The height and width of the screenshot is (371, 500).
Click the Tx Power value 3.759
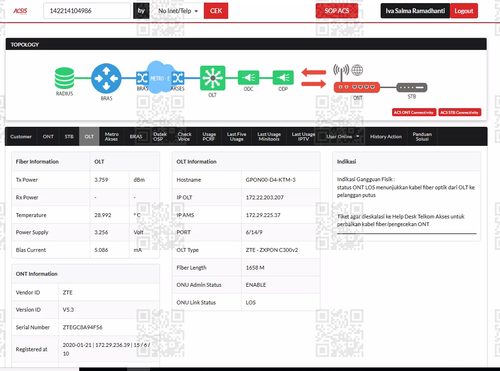[x=101, y=180]
